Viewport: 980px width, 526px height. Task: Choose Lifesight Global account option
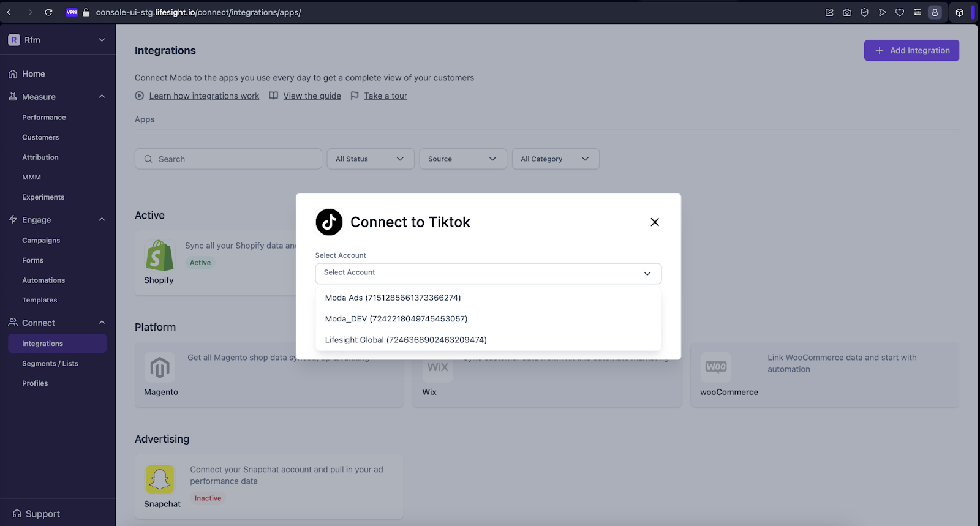[488, 340]
